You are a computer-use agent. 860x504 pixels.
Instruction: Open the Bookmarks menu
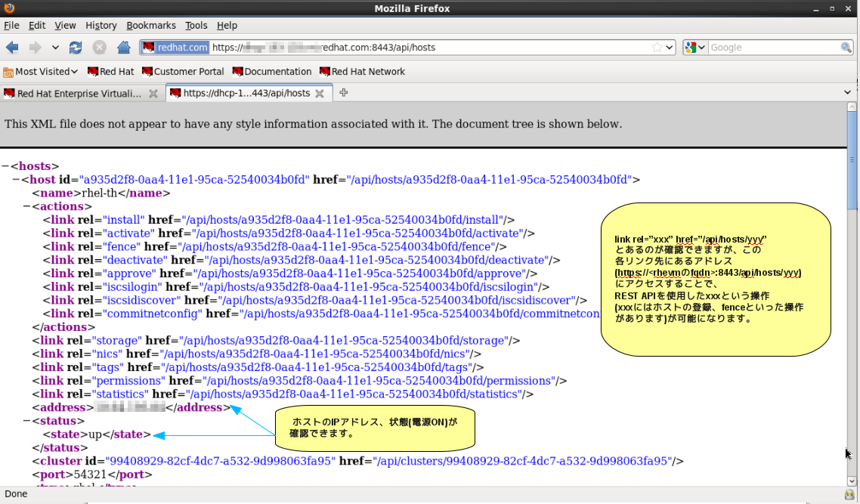(x=151, y=25)
